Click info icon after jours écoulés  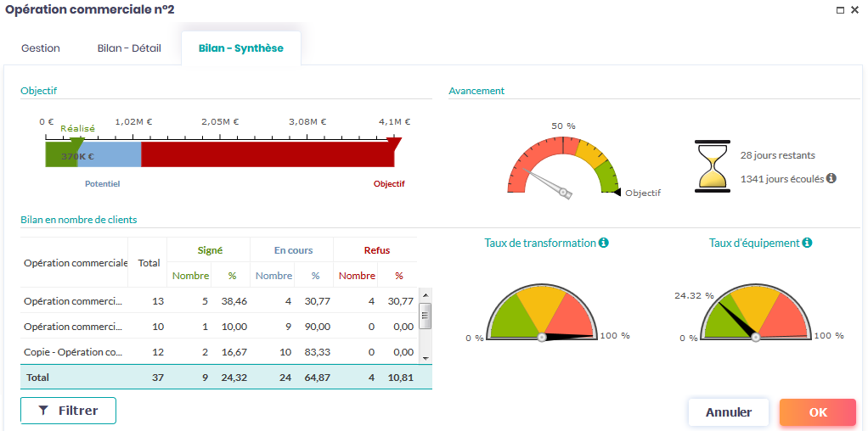831,178
